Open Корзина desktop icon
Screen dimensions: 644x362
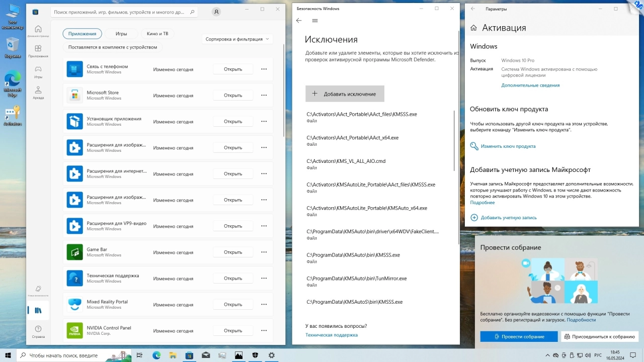[13, 48]
